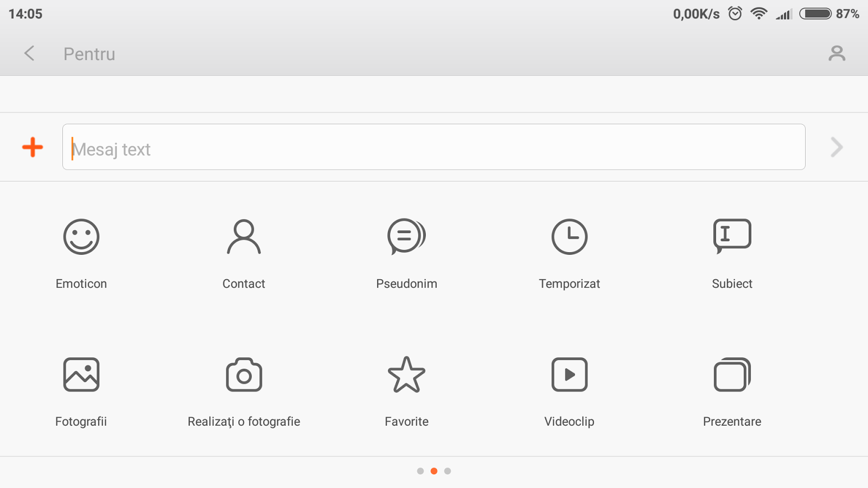Switch to third attachment page dot
868x488 pixels.
(x=448, y=471)
